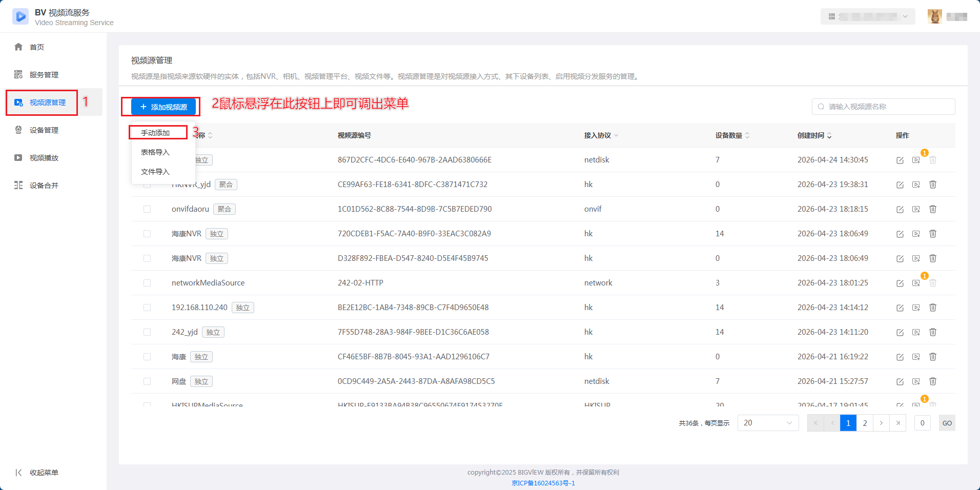Click the 添加视频源 button
Screen dimensions: 980x490
coord(164,107)
